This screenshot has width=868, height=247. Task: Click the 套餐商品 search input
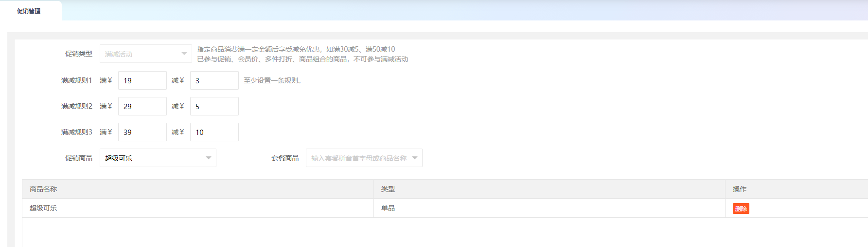tap(359, 158)
